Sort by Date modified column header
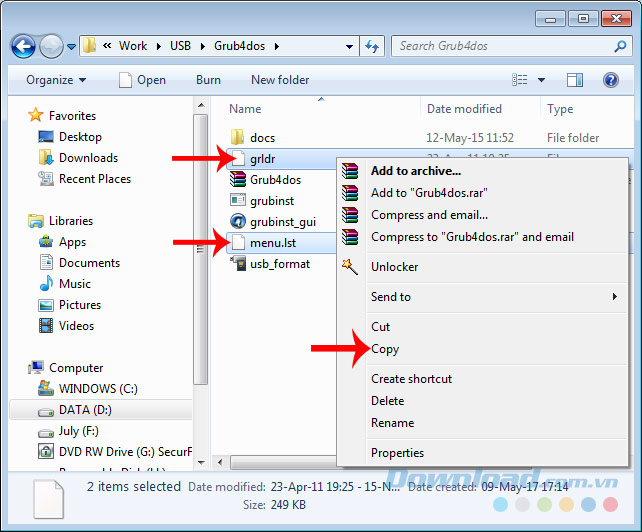 (464, 109)
